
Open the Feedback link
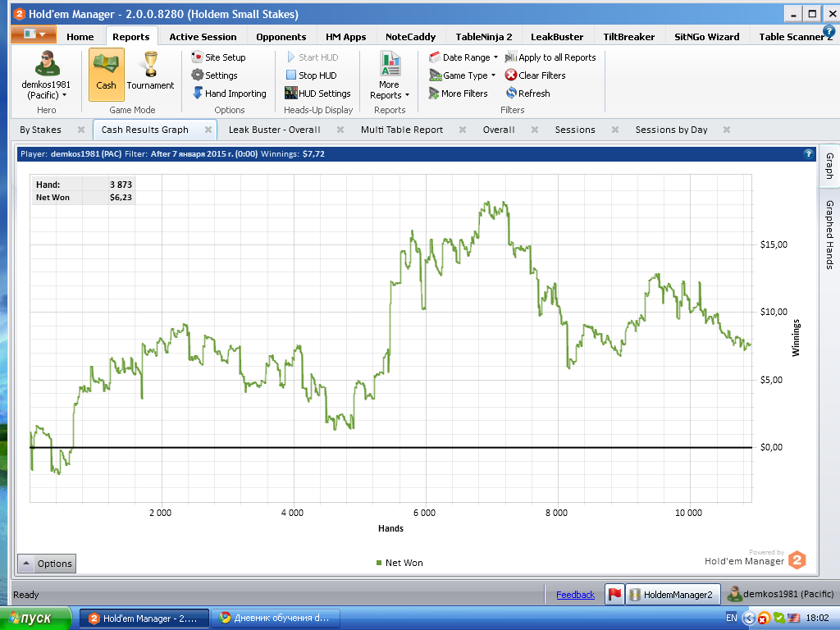pos(575,595)
